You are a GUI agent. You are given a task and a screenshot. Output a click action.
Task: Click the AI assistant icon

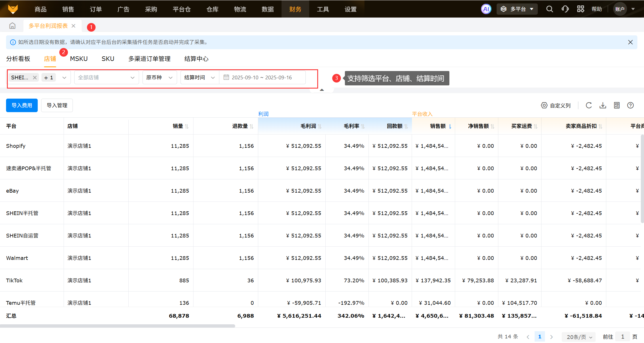coord(486,9)
